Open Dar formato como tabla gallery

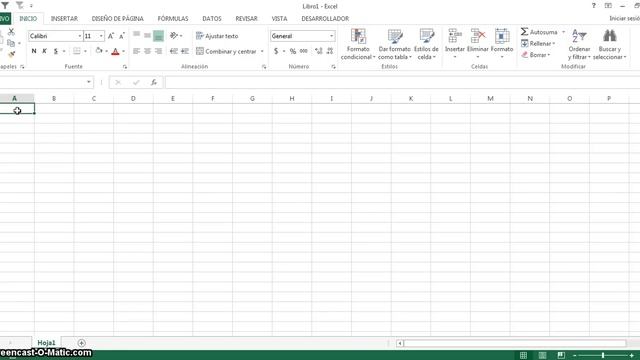(394, 44)
